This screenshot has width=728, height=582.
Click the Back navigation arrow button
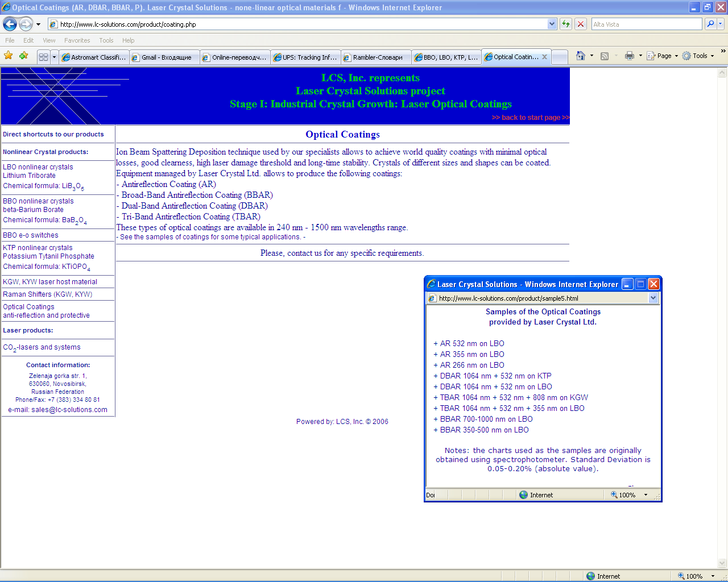coord(10,24)
